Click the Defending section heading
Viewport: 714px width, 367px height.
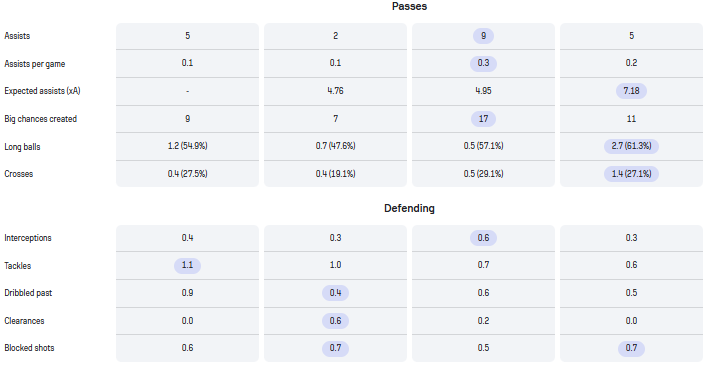click(409, 209)
